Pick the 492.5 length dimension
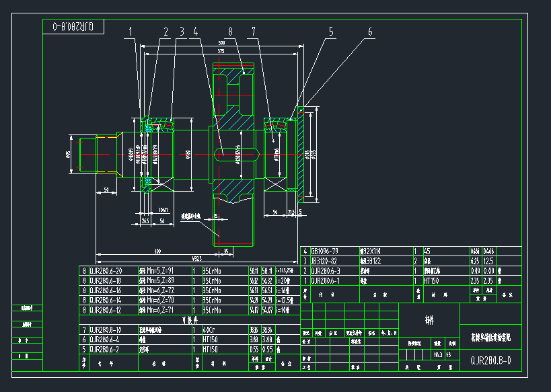The width and height of the screenshot is (551, 392). (x=196, y=258)
